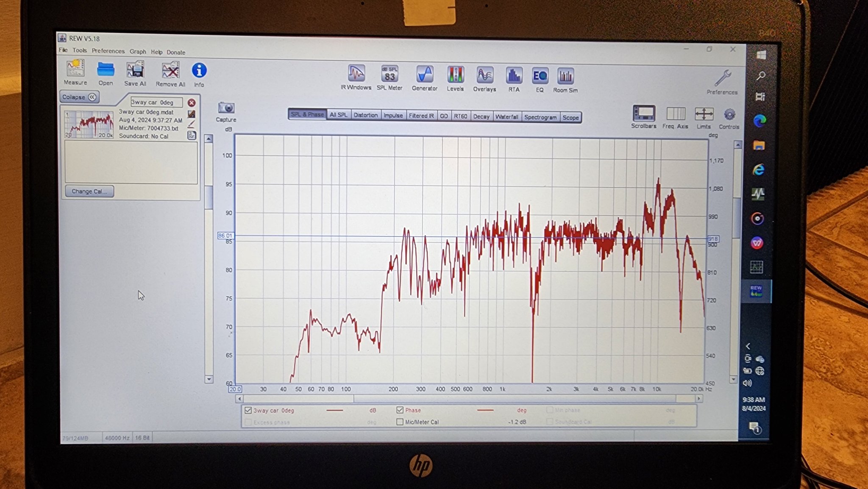Image resolution: width=868 pixels, height=489 pixels.
Task: Collapse the measurements panel
Action: click(x=79, y=97)
